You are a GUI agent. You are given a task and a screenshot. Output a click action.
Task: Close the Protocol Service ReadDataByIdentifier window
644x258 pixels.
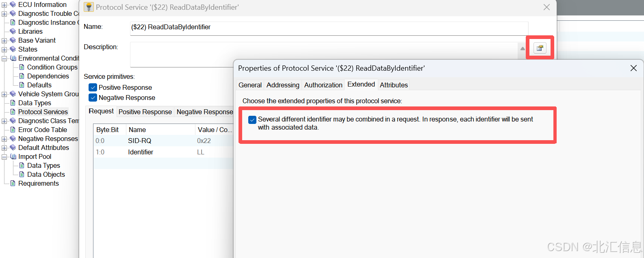[x=547, y=7]
